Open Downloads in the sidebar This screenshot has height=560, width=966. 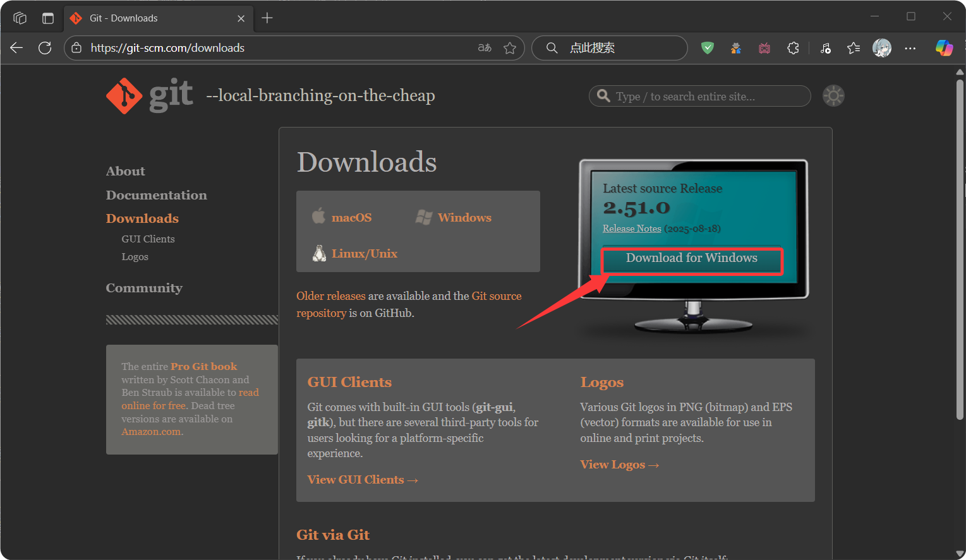(142, 218)
